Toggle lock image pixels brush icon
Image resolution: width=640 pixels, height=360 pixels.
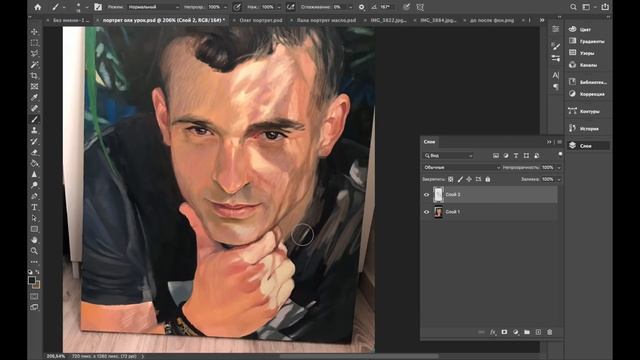[x=460, y=179]
